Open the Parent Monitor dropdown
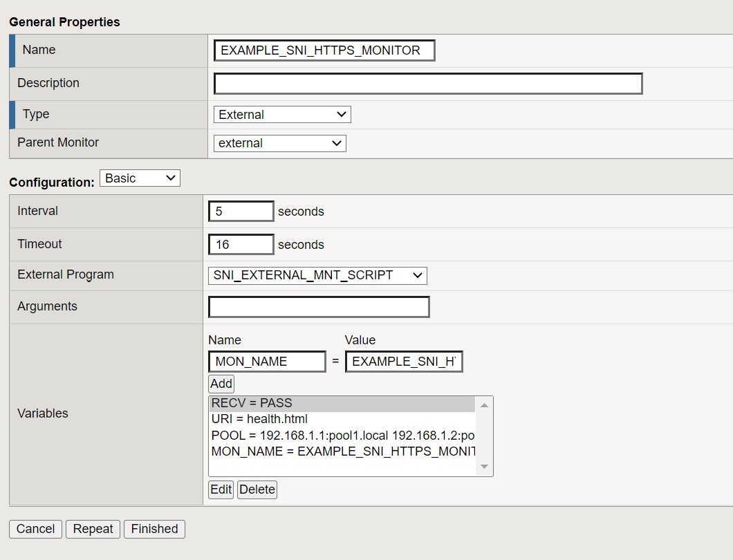The image size is (733, 560). click(x=279, y=143)
